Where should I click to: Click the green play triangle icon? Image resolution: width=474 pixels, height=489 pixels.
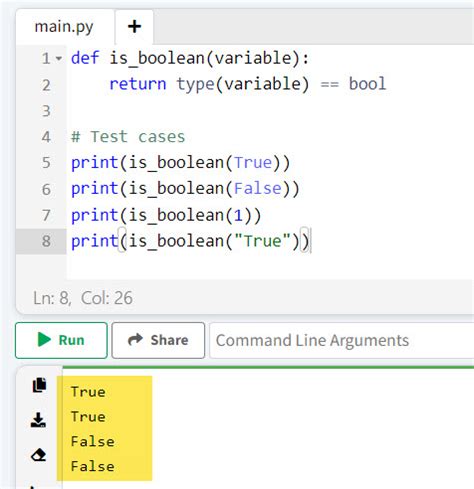(x=44, y=340)
